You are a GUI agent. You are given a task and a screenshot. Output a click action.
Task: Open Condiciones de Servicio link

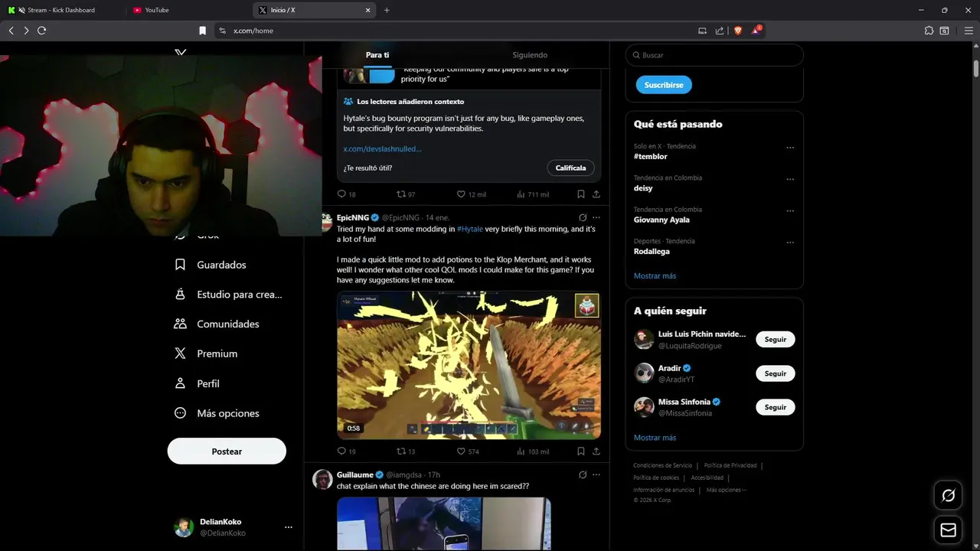point(662,465)
